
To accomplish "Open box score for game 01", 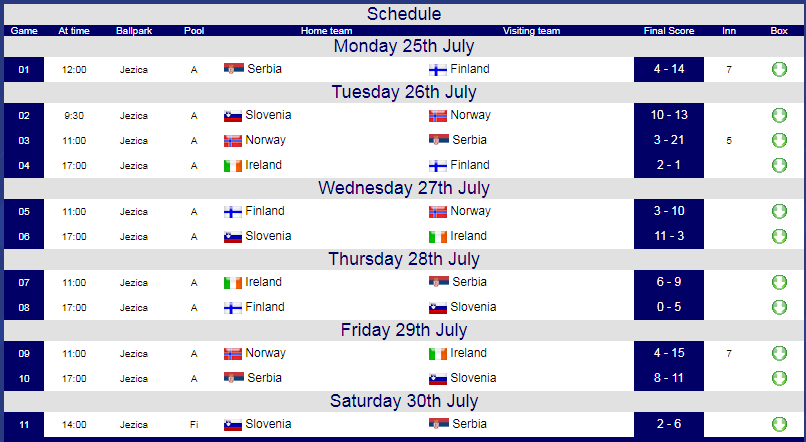I will point(779,69).
